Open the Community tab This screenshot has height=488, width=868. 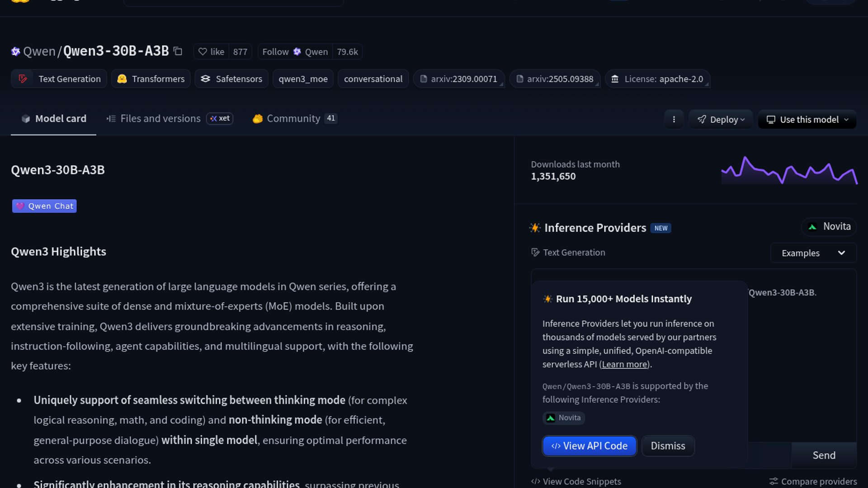(294, 119)
